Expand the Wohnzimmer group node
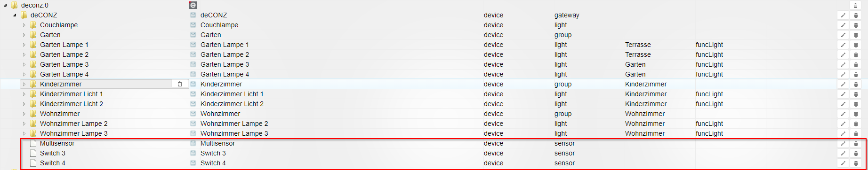Screen dimensions: 868x170 tap(24, 114)
